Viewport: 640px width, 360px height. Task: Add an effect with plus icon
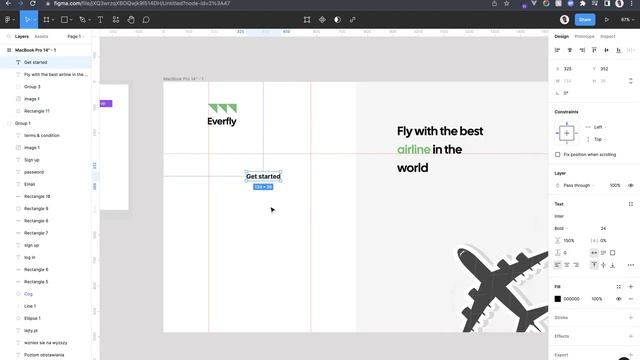click(631, 336)
